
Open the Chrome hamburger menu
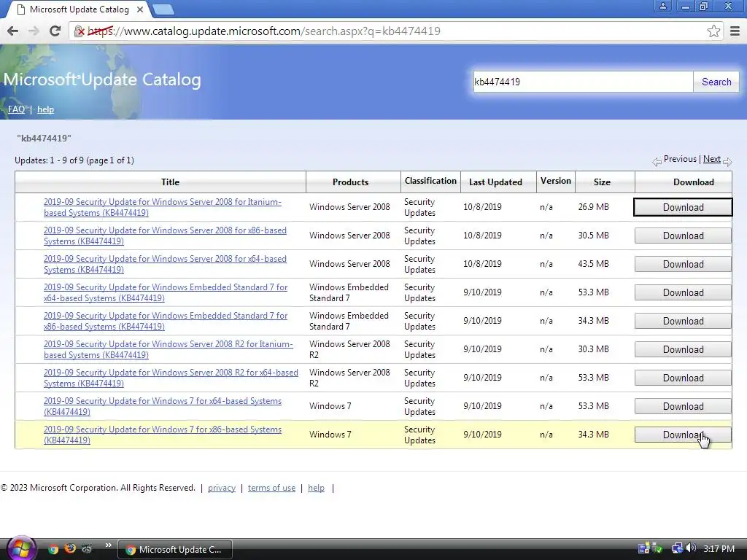click(x=735, y=31)
